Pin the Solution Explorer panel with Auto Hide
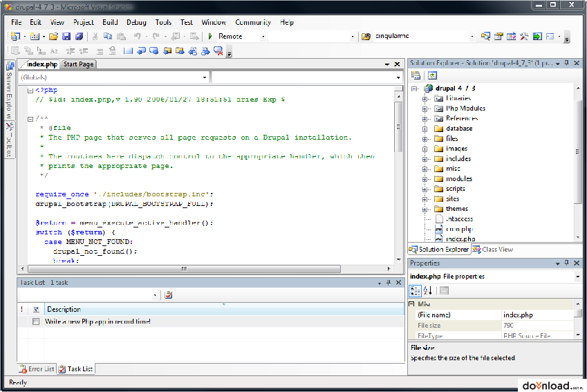Screen dimensions: 587x392 tap(567, 63)
